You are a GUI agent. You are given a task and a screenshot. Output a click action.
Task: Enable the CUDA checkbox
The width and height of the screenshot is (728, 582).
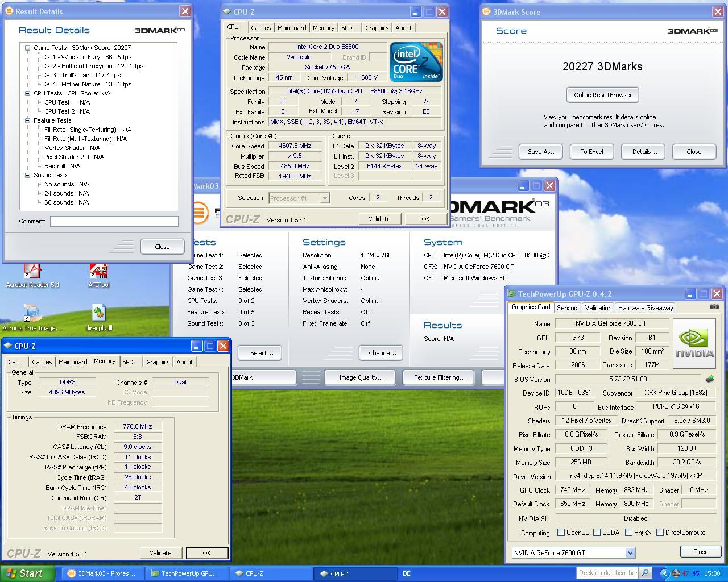[x=597, y=533]
